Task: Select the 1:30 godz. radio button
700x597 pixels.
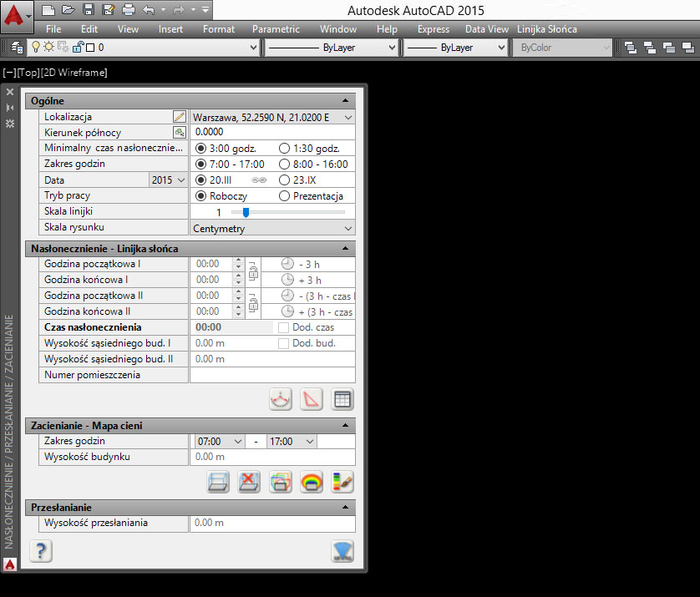Action: [284, 148]
